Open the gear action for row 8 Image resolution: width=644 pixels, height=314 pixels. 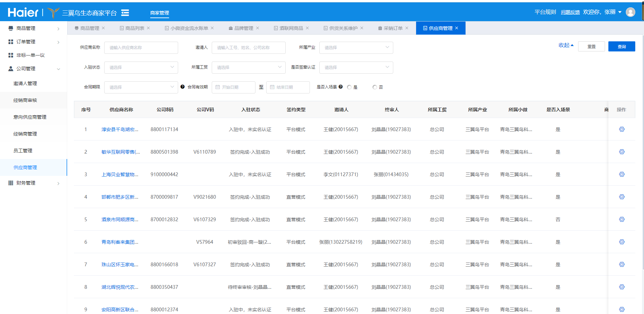click(x=621, y=287)
